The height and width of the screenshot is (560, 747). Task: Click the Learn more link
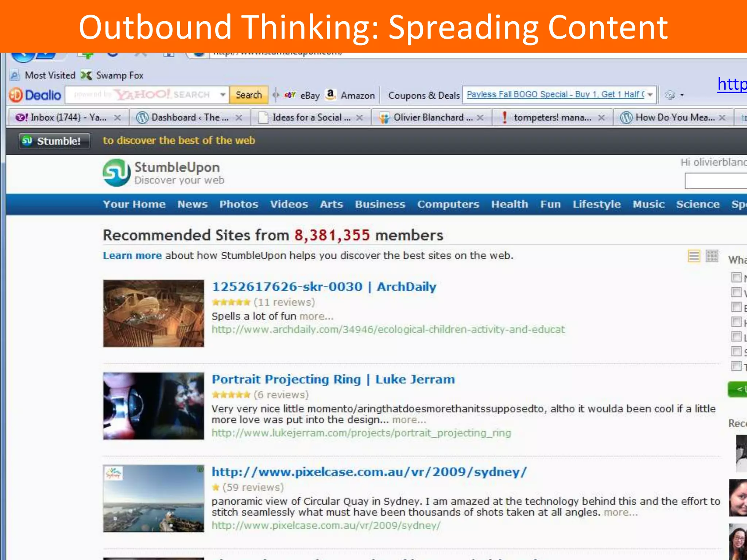point(132,256)
